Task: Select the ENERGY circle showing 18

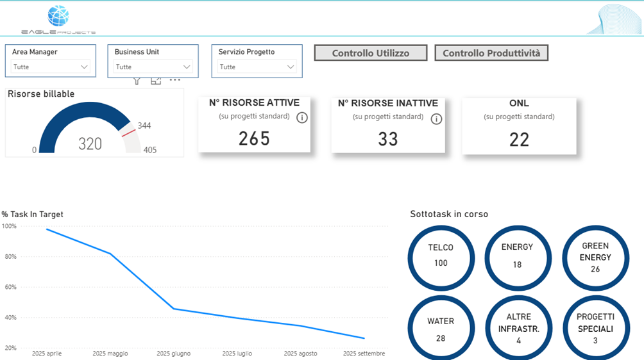Action: [x=517, y=255]
